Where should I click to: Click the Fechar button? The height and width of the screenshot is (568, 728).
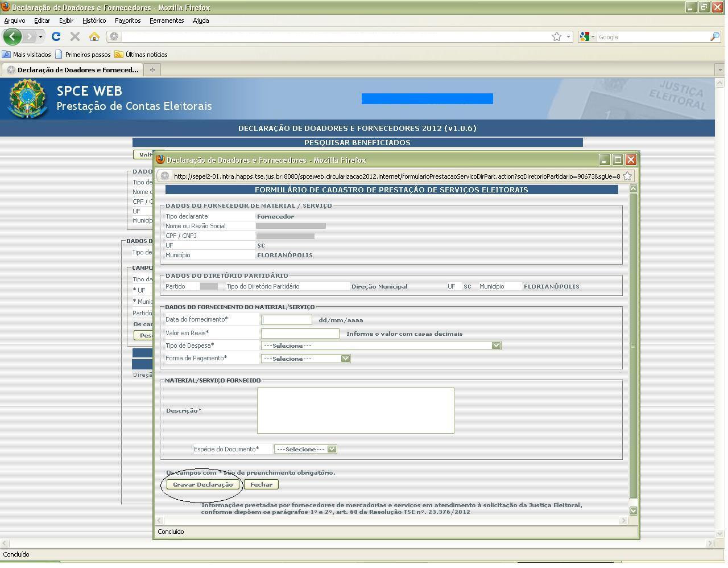[x=261, y=484]
